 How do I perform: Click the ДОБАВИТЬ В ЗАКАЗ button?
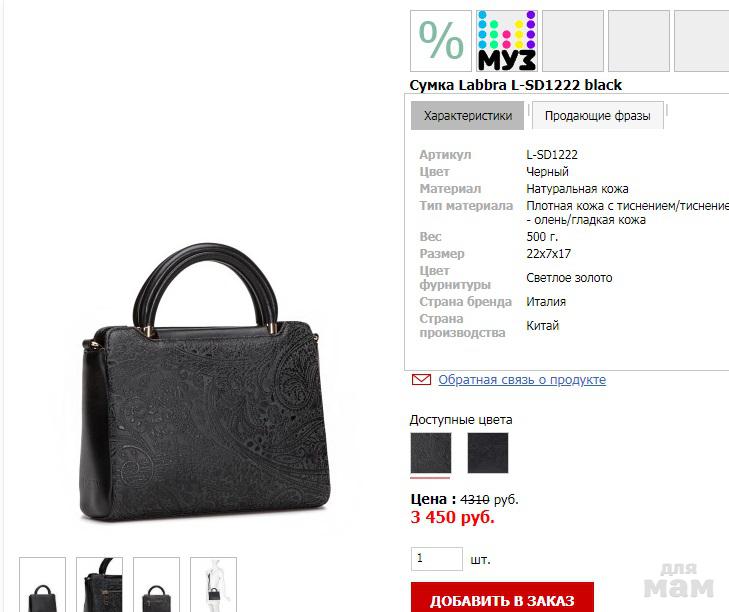(502, 598)
